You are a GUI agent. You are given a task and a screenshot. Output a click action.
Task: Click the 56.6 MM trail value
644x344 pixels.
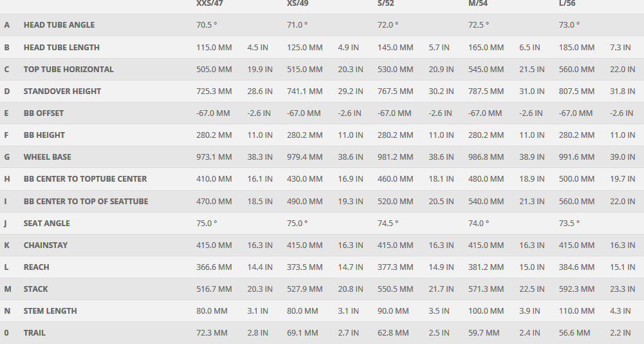click(x=575, y=333)
